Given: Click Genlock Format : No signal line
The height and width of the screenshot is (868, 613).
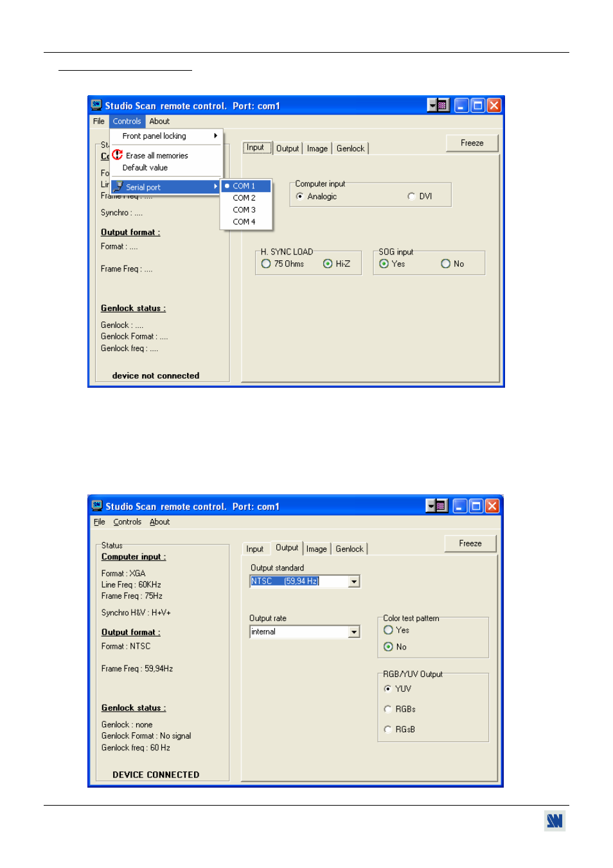Looking at the screenshot, I should point(146,736).
